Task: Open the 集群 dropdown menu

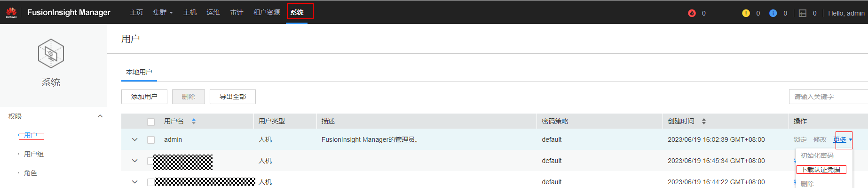Action: pyautogui.click(x=163, y=13)
